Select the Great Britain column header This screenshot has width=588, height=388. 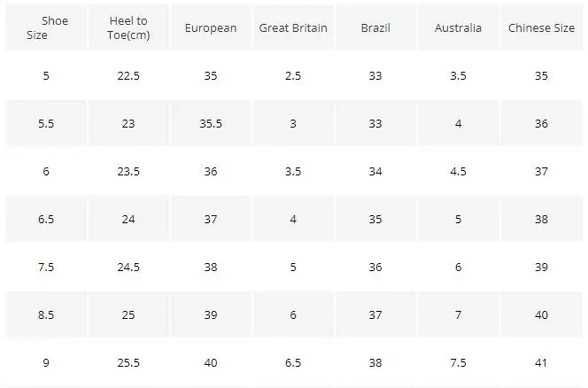coord(293,28)
